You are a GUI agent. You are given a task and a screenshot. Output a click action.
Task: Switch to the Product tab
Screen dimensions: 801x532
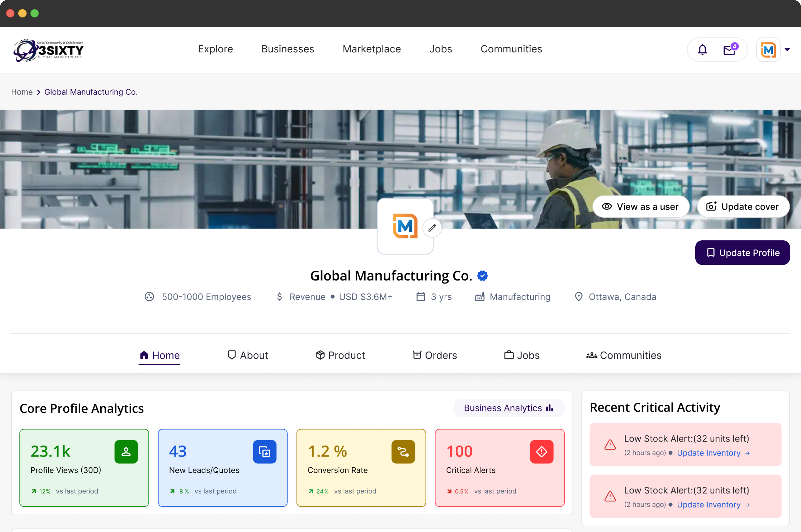[x=340, y=355]
